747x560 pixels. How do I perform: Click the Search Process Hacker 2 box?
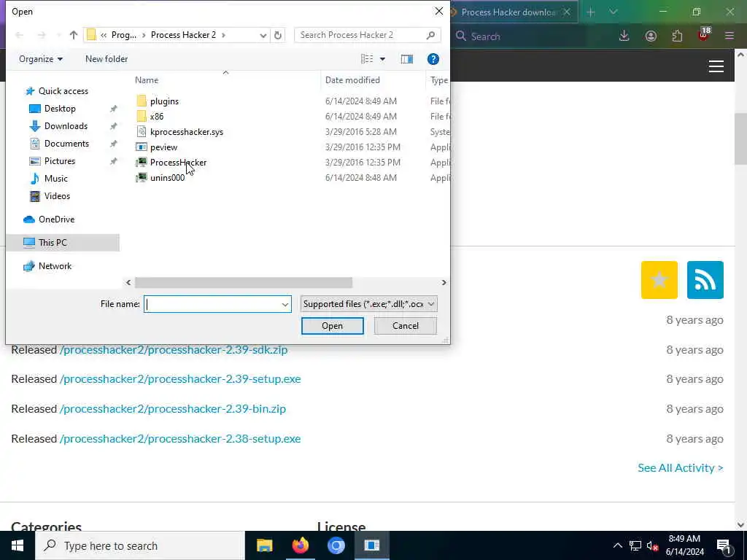pos(368,35)
